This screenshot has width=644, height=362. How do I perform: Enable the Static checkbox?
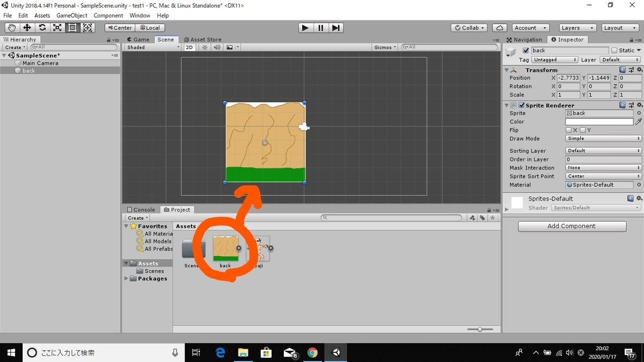coord(614,50)
